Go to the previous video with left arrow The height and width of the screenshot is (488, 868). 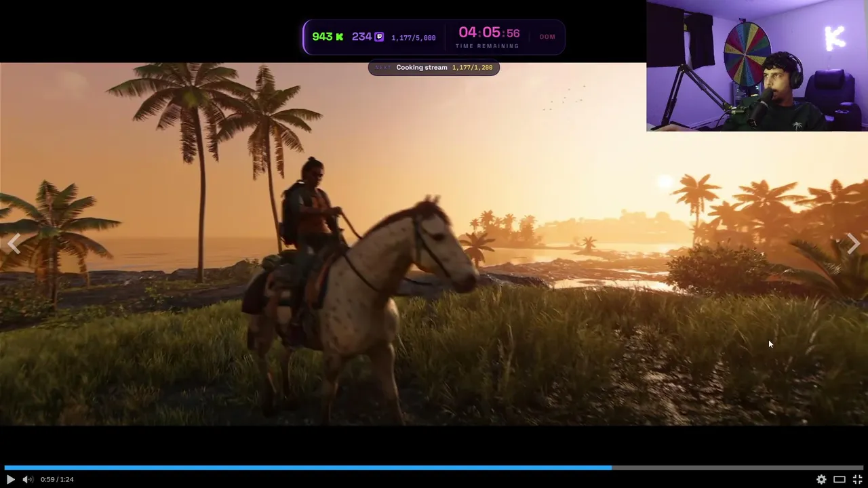14,244
